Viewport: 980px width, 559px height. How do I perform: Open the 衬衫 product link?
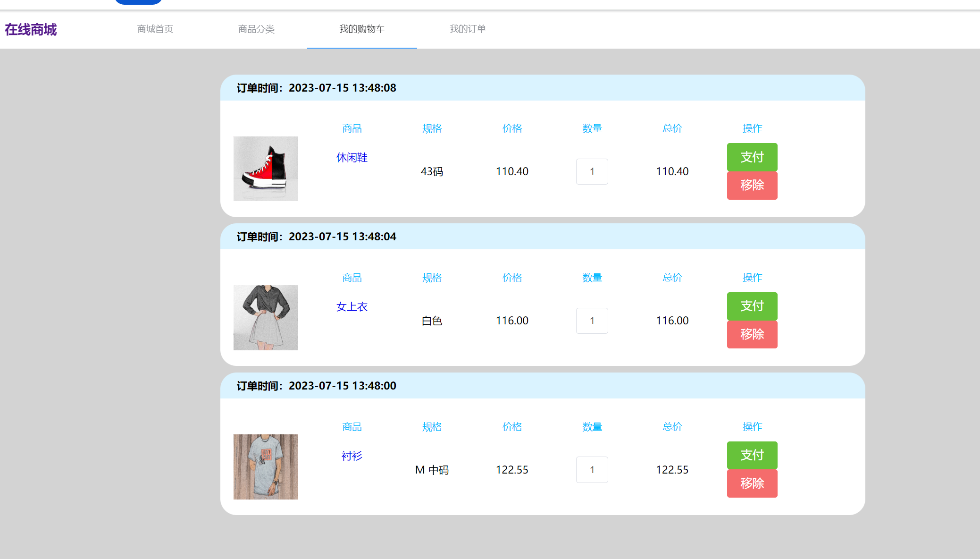[x=352, y=456]
